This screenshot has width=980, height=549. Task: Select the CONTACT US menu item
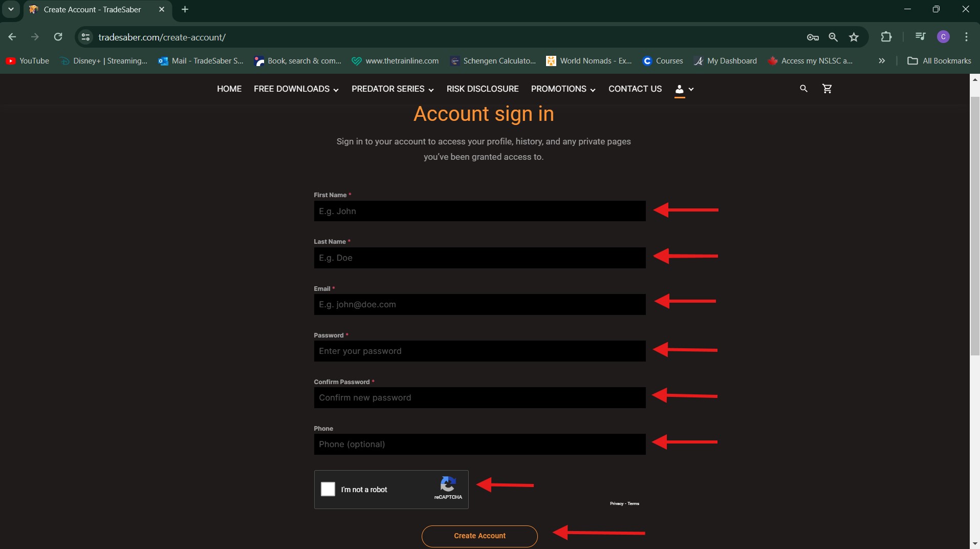635,89
